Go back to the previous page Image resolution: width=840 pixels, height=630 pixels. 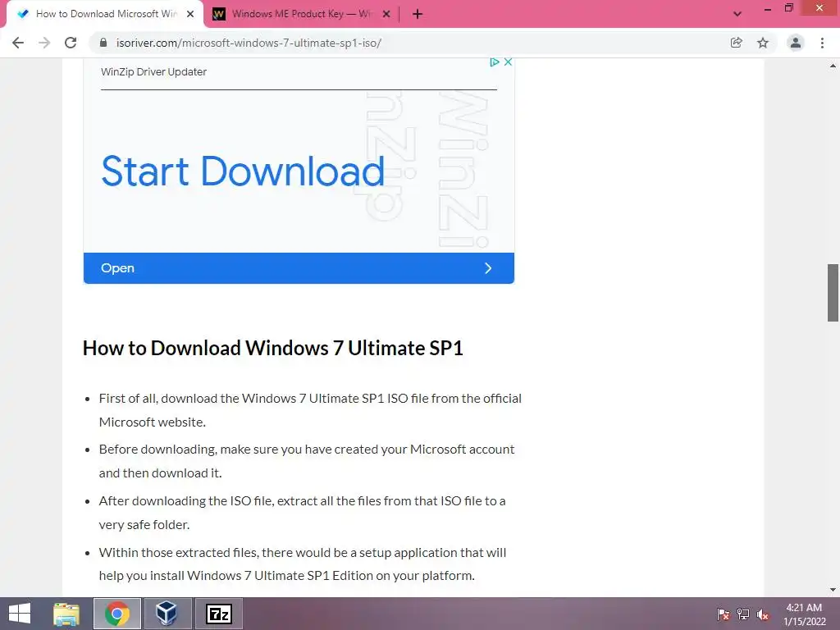click(x=18, y=43)
